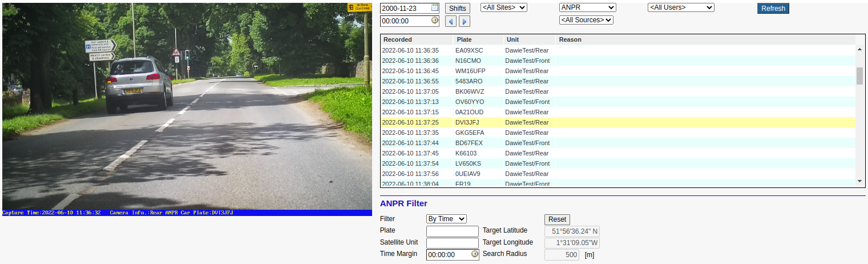Viewport: 868px width, 264px height.
Task: Open the calendar picker beside the date field
Action: point(435,8)
